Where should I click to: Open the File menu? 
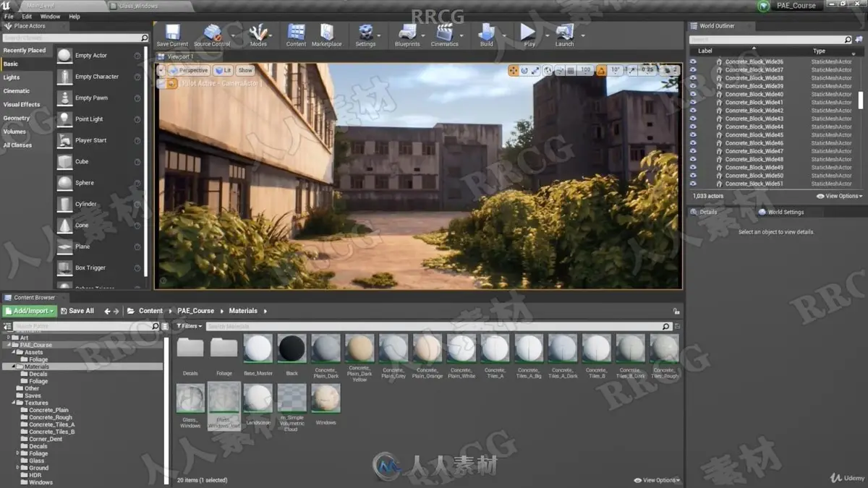(x=9, y=16)
